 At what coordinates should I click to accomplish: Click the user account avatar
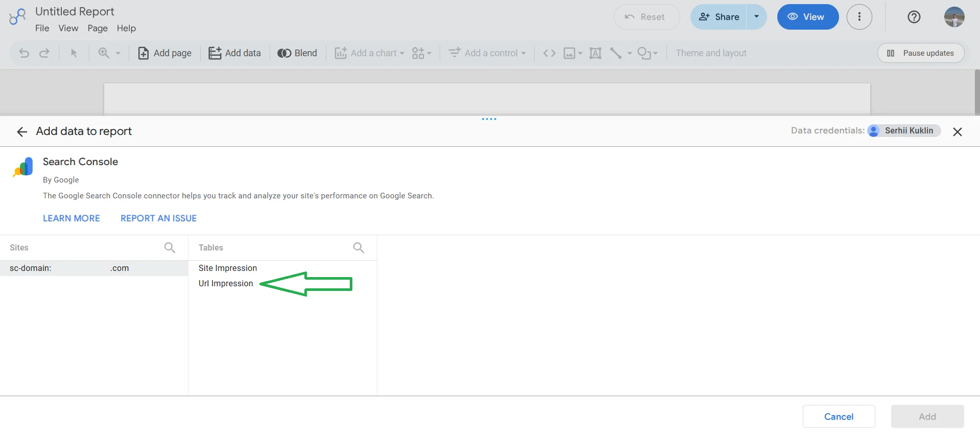[x=954, y=17]
